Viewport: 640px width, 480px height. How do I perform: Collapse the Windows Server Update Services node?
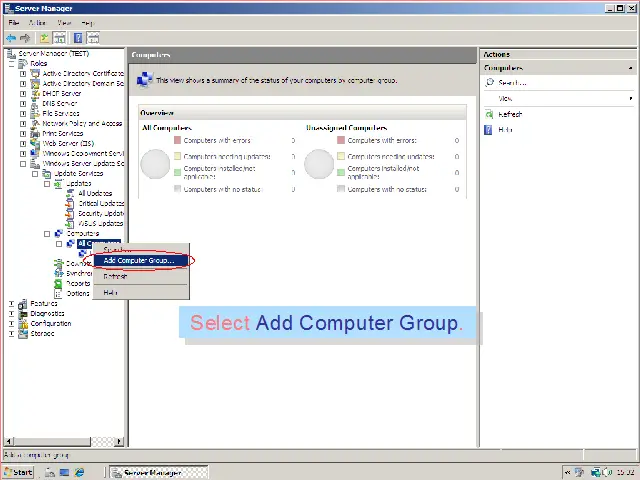click(x=23, y=164)
